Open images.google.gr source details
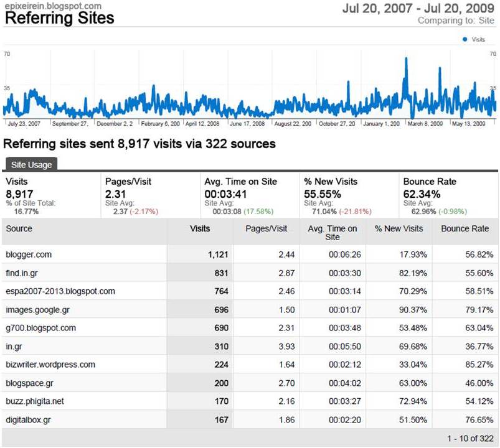This screenshot has height=448, width=500. 37,309
